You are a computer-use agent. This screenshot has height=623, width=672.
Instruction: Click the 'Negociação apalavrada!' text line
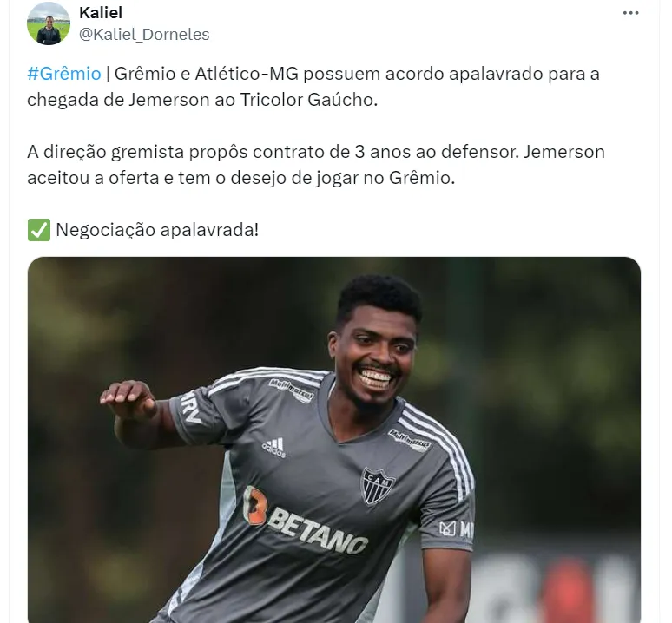[157, 230]
